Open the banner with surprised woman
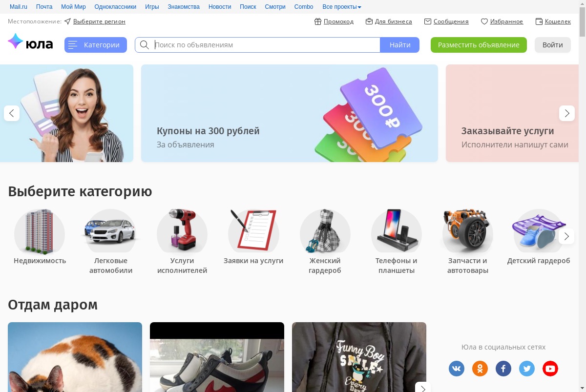 [66, 113]
